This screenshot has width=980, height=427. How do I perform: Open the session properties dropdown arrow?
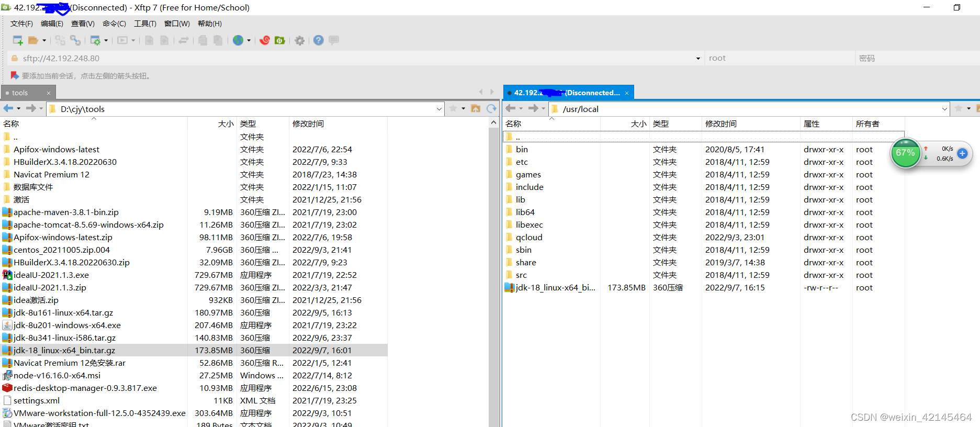point(106,40)
